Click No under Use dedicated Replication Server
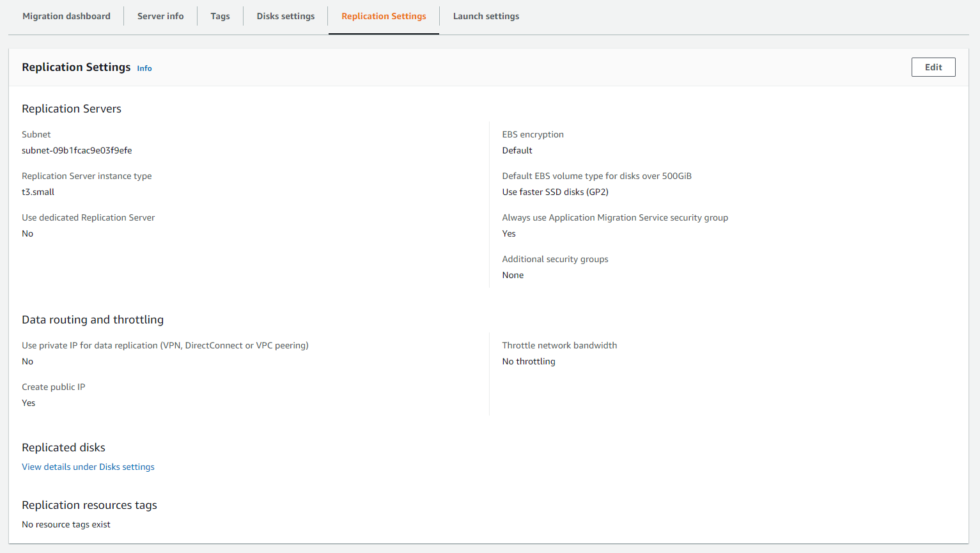The image size is (980, 553). pyautogui.click(x=27, y=233)
